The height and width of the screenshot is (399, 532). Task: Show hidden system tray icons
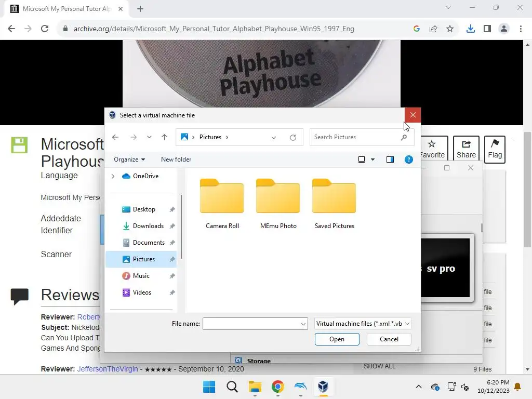pos(419,387)
